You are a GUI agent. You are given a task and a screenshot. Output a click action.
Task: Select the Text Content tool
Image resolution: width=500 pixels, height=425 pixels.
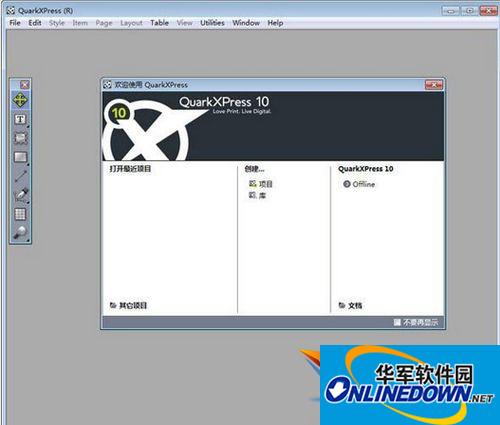pos(20,120)
